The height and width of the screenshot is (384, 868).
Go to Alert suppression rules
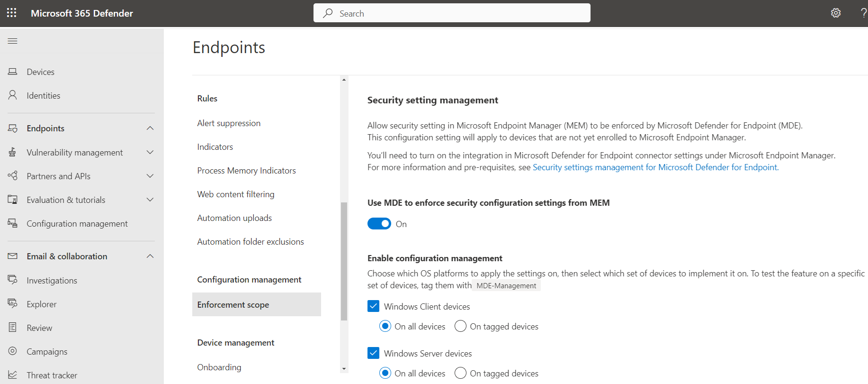tap(229, 123)
